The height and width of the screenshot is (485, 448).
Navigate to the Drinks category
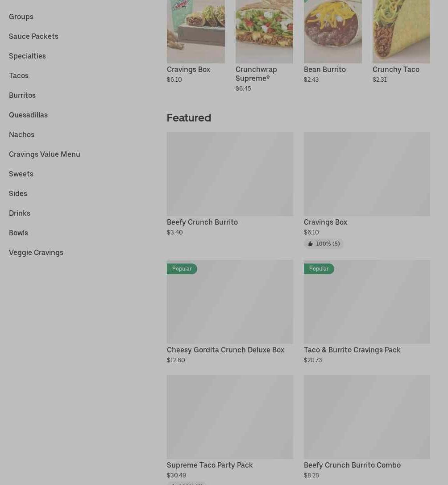click(x=20, y=213)
